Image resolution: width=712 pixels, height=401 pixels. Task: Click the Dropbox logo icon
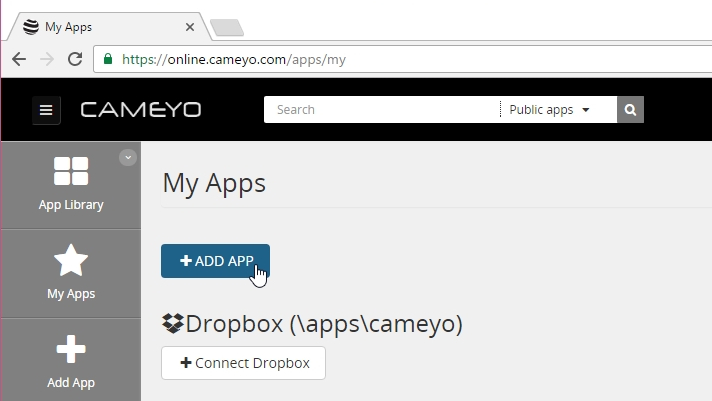pos(173,323)
